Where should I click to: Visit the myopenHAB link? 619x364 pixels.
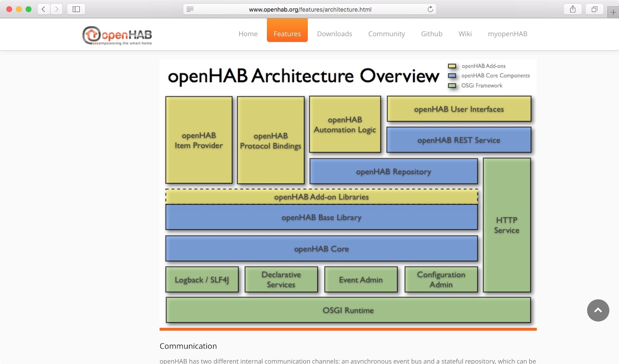click(508, 34)
